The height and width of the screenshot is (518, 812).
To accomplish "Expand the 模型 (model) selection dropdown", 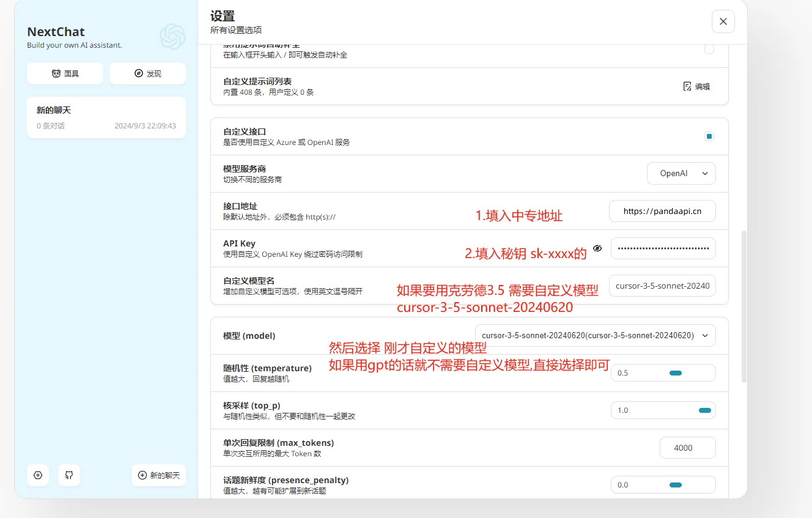I will tap(595, 336).
